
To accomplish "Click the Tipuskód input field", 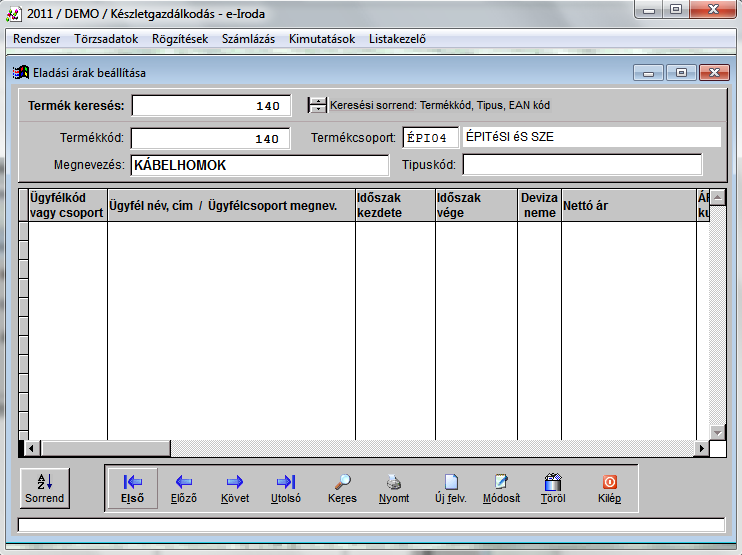I will click(582, 164).
